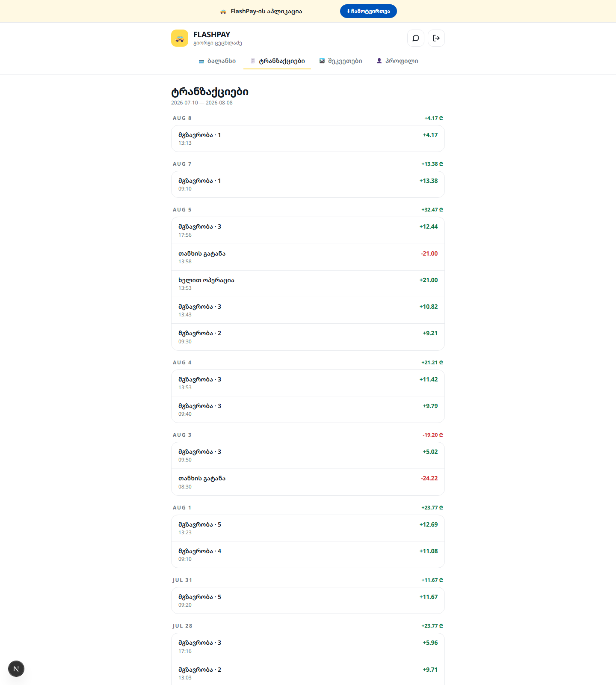Open the Jul 31 trip of +11.67
The height and width of the screenshot is (685, 616).
[x=308, y=601]
